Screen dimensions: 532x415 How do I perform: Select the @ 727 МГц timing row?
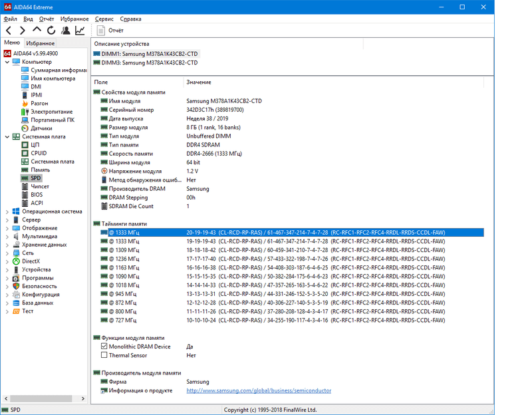292,321
